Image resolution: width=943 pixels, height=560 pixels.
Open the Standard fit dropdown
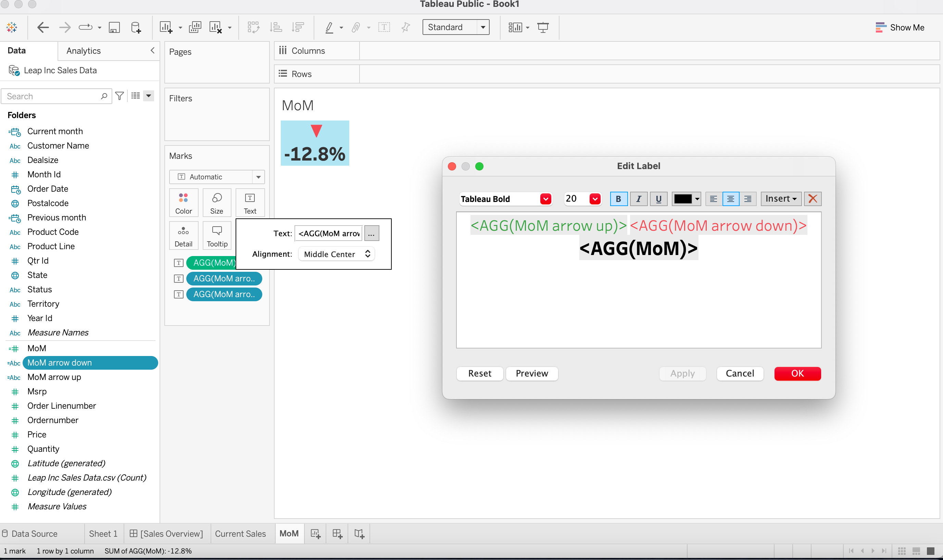click(456, 27)
